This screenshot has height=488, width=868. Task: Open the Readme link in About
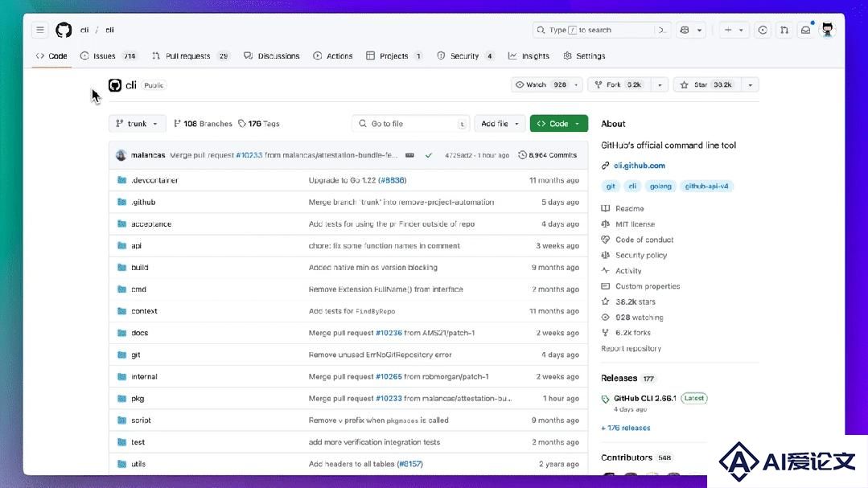(x=629, y=208)
